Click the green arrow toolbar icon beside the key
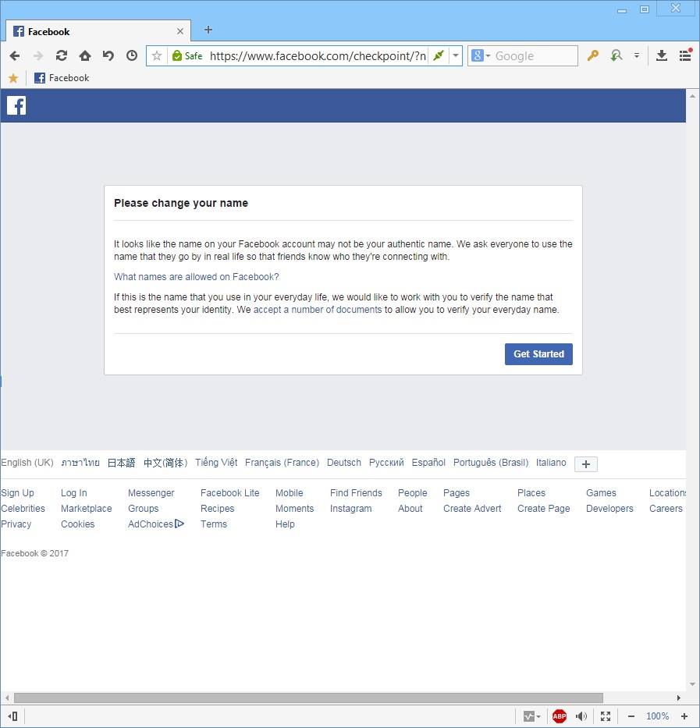 point(616,55)
